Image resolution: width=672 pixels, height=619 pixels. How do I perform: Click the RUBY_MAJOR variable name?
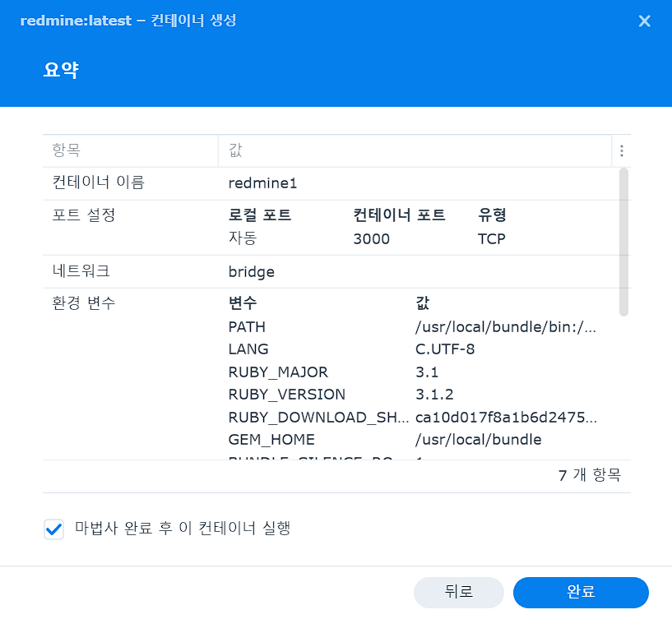point(278,372)
